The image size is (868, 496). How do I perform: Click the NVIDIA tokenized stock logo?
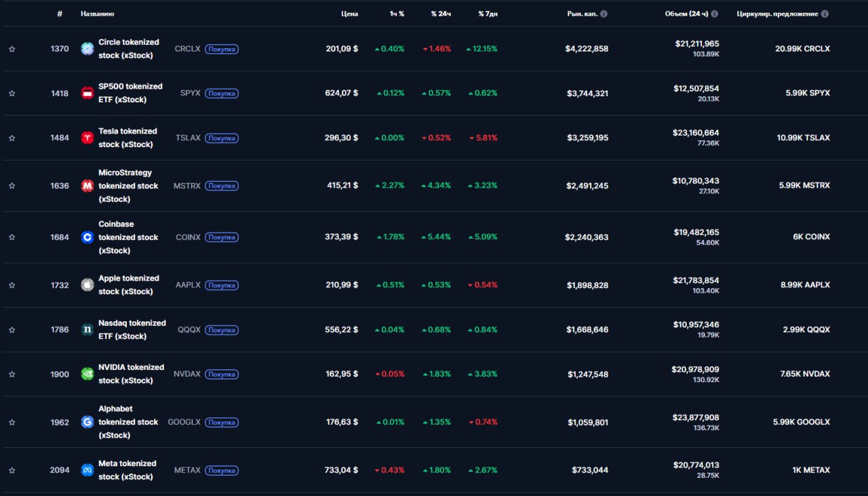click(87, 374)
